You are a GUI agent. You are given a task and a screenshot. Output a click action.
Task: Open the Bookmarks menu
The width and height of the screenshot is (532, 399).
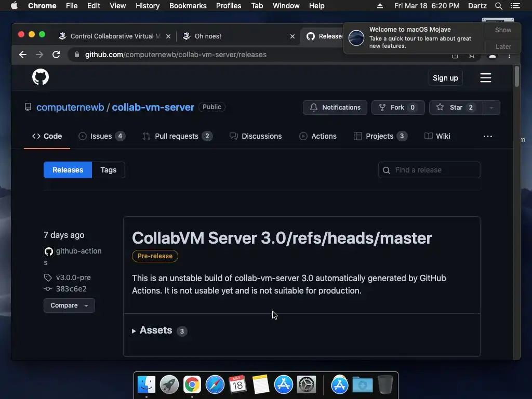(188, 6)
